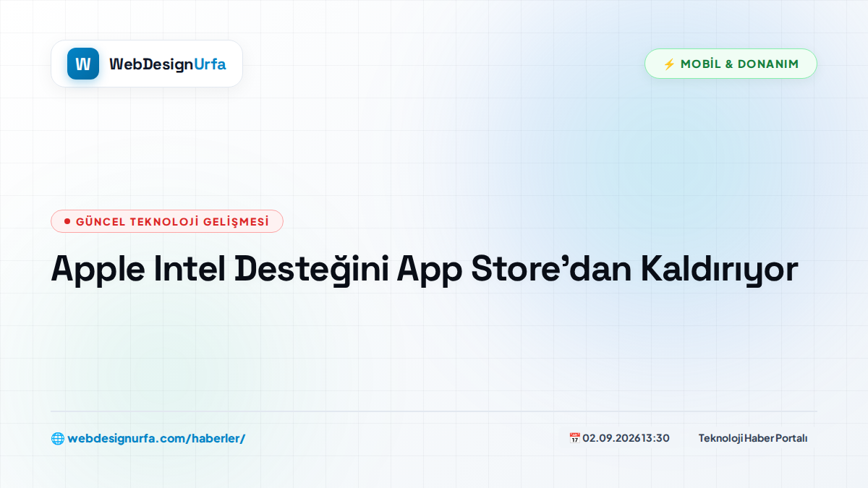
Task: Open the WebDesignUrfa brand name
Action: [x=168, y=64]
